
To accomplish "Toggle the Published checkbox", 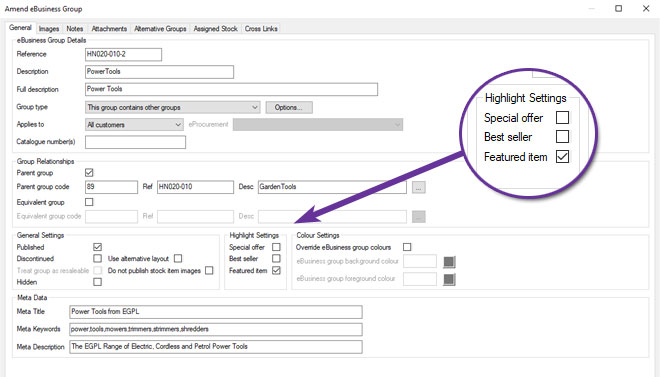I will [x=97, y=247].
